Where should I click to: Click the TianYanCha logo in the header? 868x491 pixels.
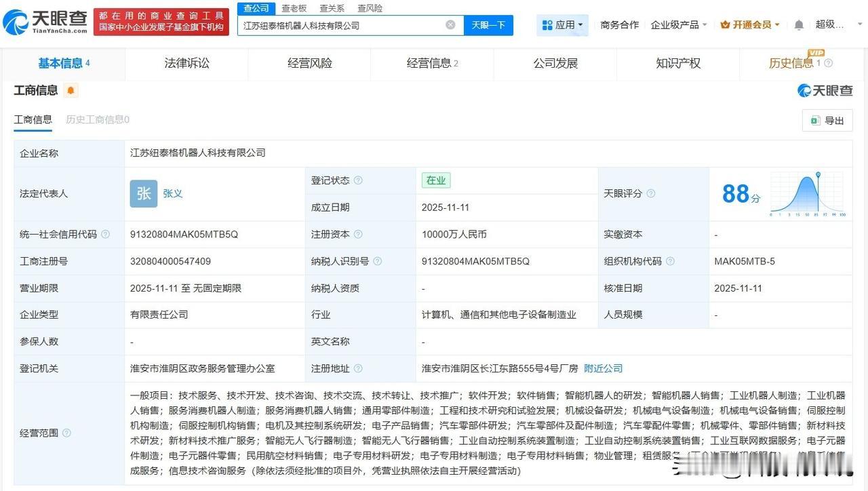pyautogui.click(x=46, y=22)
